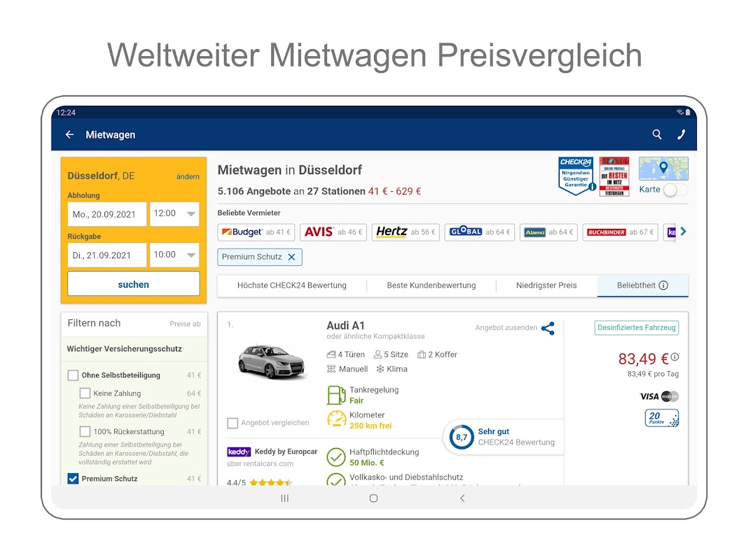Click the Mastercard payment icon
The image size is (748, 560).
click(x=670, y=396)
